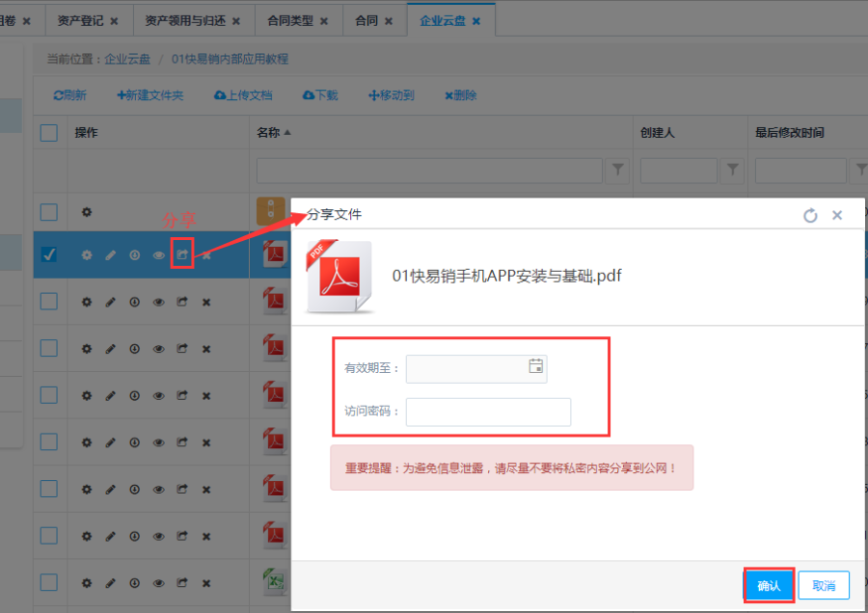Click the share icon in the selected row
Screen dimensions: 868x613
(182, 254)
